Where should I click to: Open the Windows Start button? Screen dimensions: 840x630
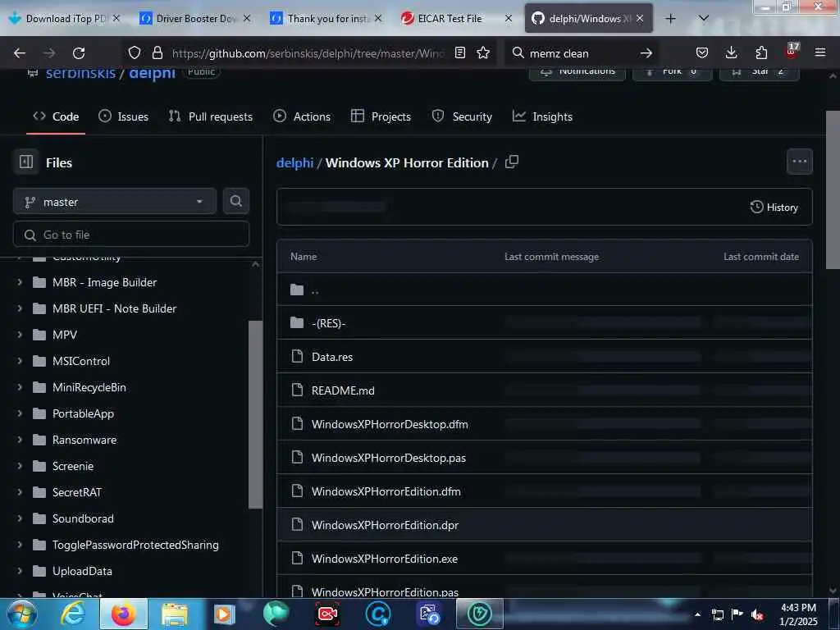(x=21, y=614)
